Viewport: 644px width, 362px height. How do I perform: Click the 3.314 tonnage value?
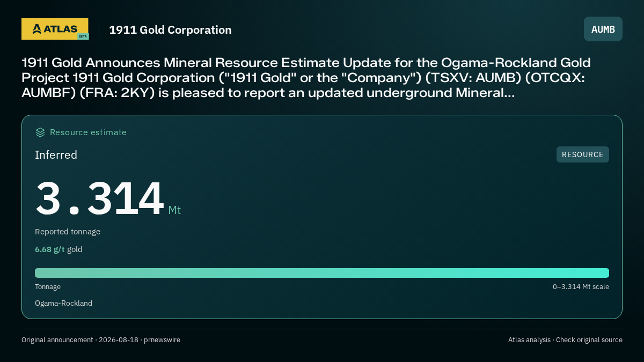click(x=99, y=198)
